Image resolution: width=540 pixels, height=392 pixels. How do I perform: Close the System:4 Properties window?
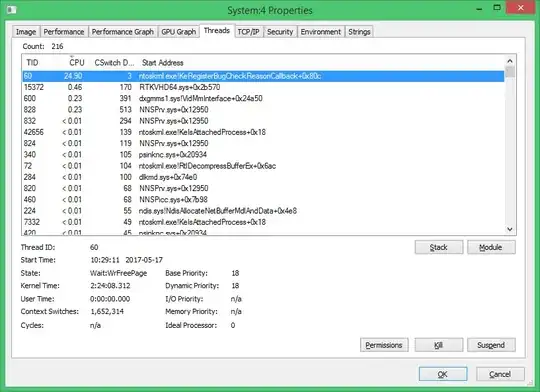521,8
